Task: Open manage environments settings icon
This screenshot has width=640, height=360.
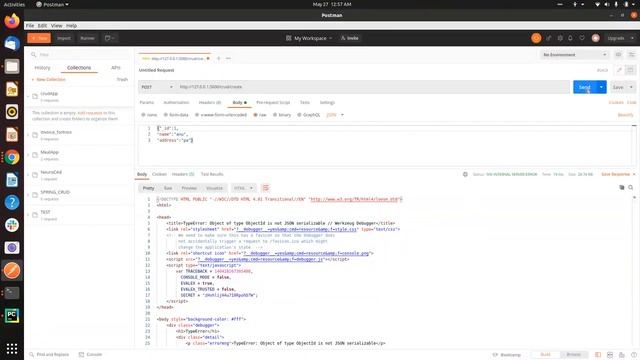Action: click(631, 55)
